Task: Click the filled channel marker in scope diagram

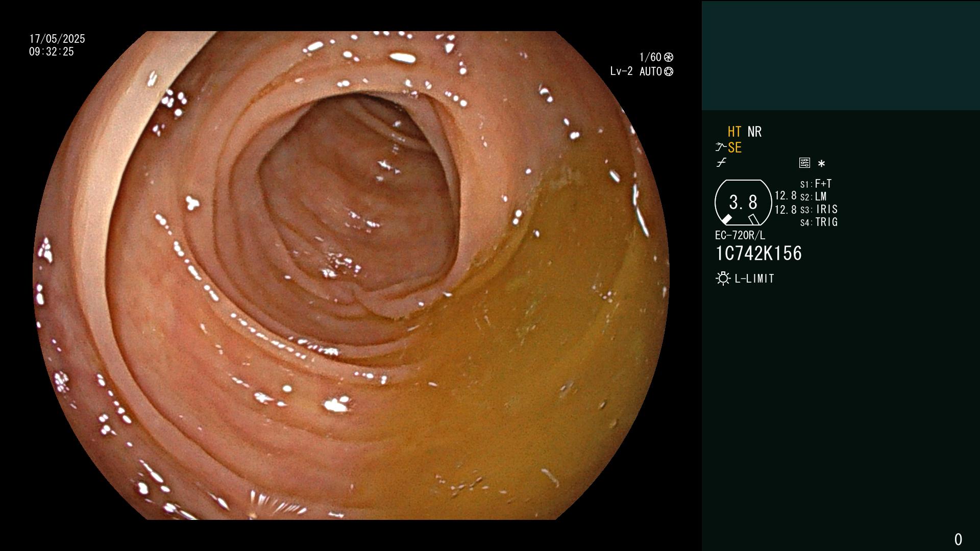Action: point(726,219)
